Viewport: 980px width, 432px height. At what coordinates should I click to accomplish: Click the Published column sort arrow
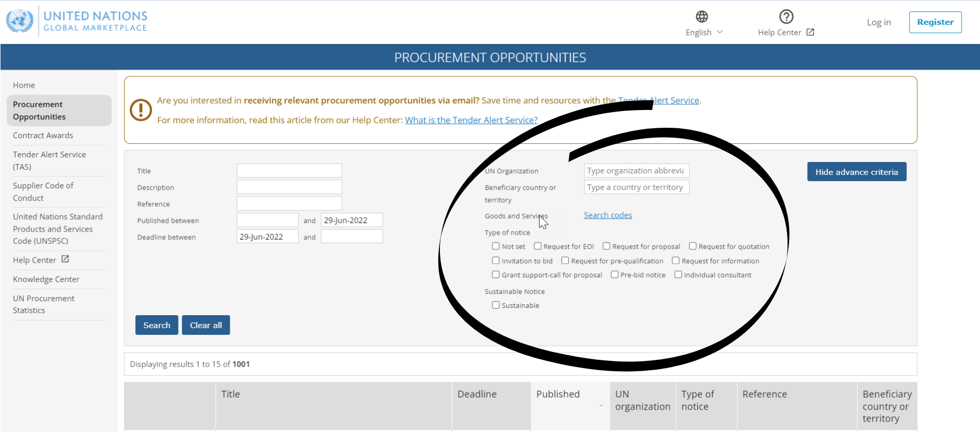click(601, 406)
